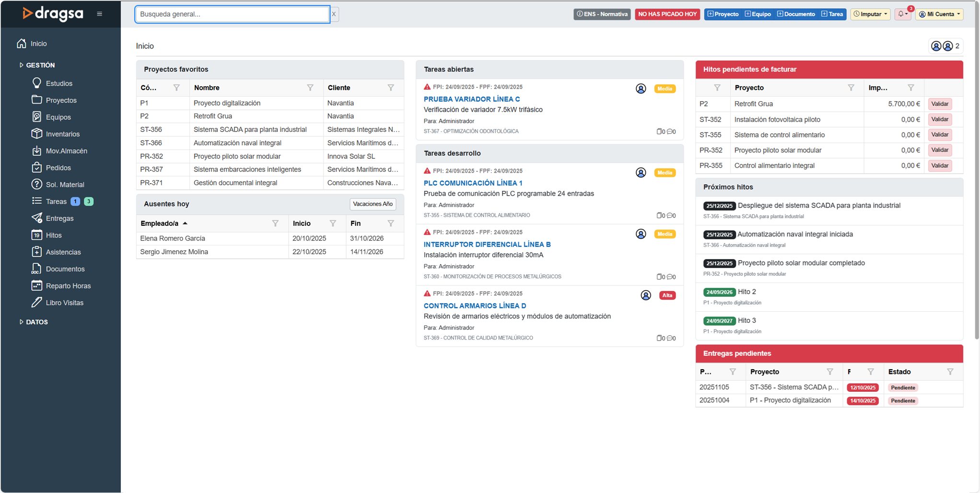Click user avatar icon on PRUEBA VARIADOR task
Image resolution: width=980 pixels, height=493 pixels.
pos(641,89)
